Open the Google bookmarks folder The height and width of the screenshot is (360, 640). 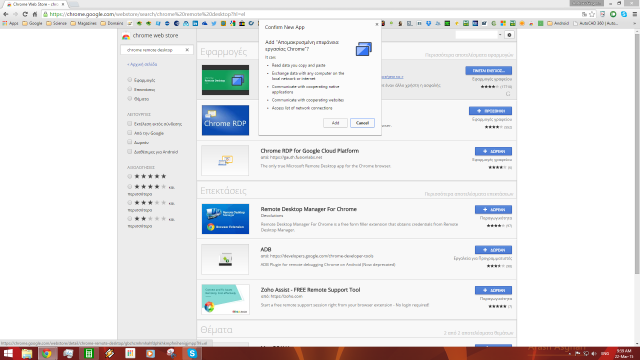pyautogui.click(x=32, y=23)
